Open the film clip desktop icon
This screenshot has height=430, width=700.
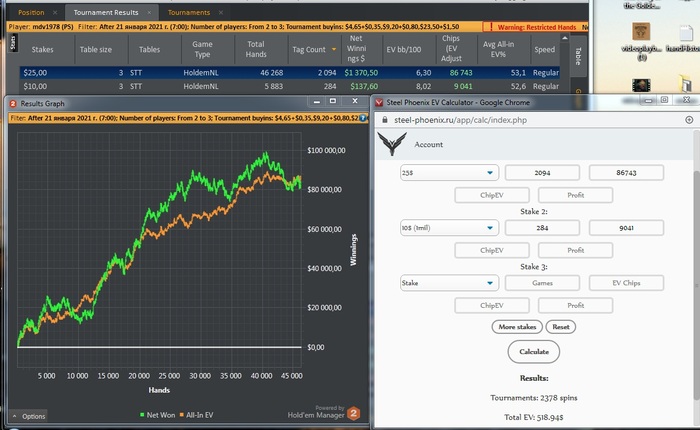pos(641,85)
